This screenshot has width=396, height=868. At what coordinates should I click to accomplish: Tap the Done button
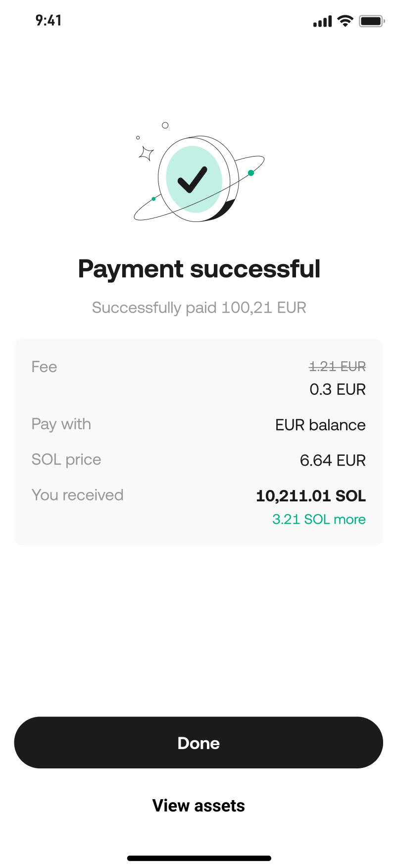[198, 742]
